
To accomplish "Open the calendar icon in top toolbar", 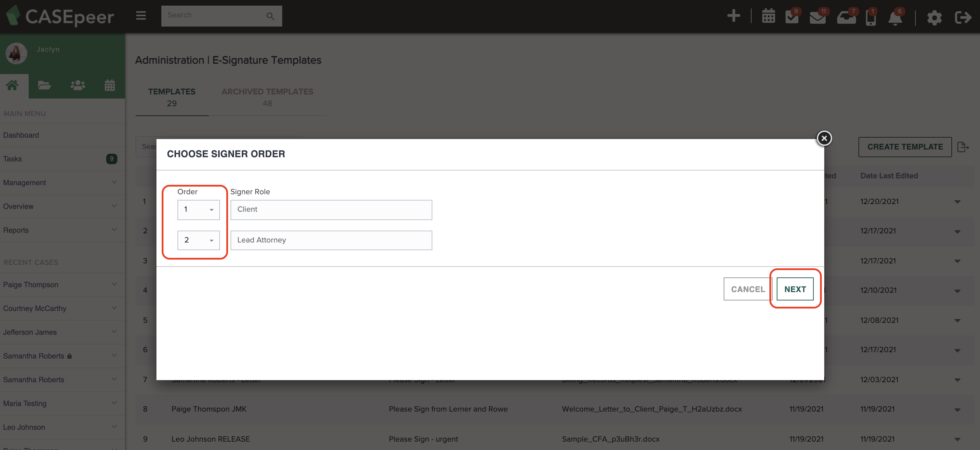I will (x=768, y=16).
